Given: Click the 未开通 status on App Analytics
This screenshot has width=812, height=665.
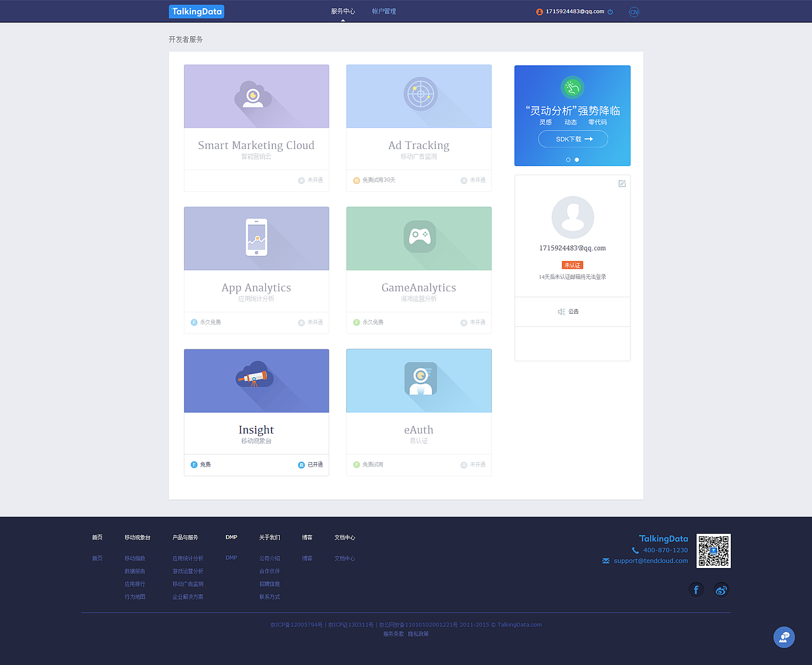Looking at the screenshot, I should click(x=311, y=323).
